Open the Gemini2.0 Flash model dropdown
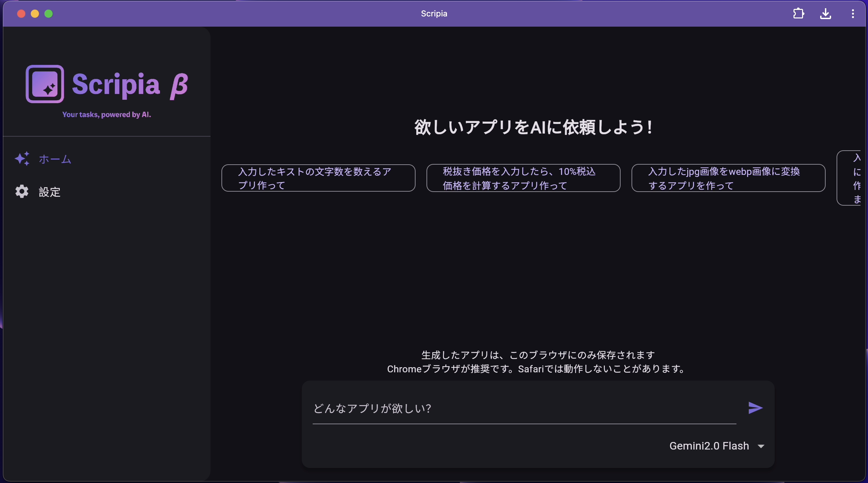This screenshot has width=868, height=483. pyautogui.click(x=709, y=446)
